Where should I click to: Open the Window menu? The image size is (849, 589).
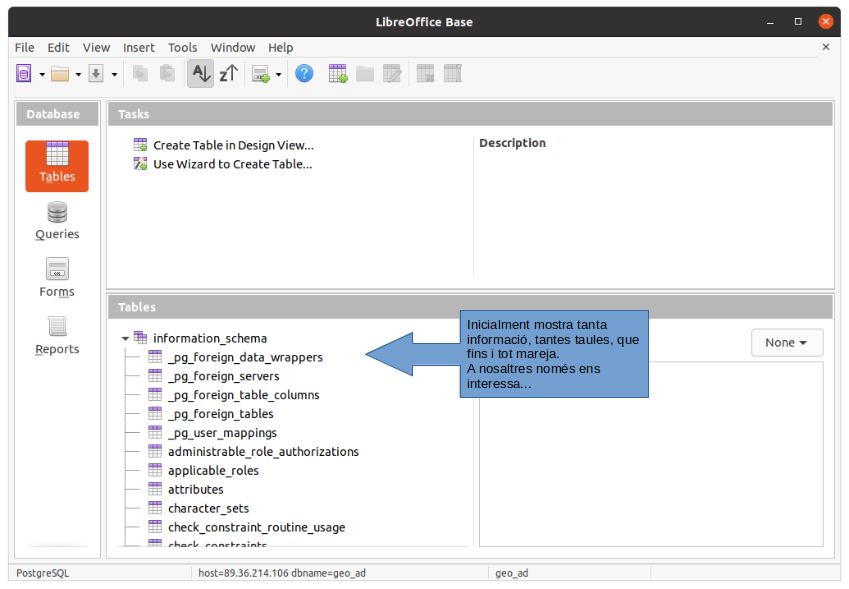click(x=233, y=48)
